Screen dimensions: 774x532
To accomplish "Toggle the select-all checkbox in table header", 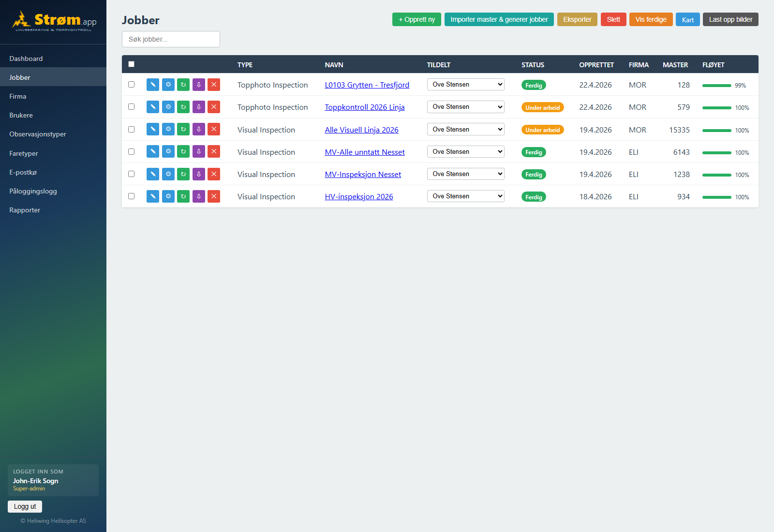I will tap(131, 64).
